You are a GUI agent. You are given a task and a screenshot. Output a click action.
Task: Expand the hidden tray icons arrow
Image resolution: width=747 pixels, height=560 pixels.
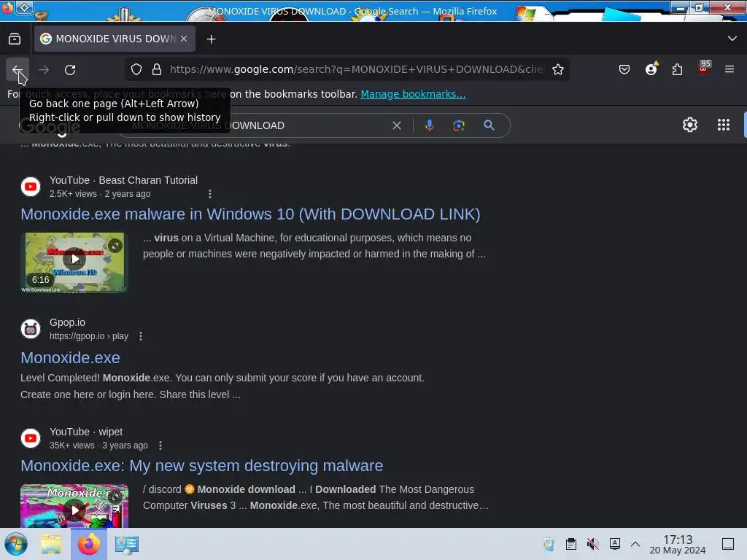coord(635,544)
